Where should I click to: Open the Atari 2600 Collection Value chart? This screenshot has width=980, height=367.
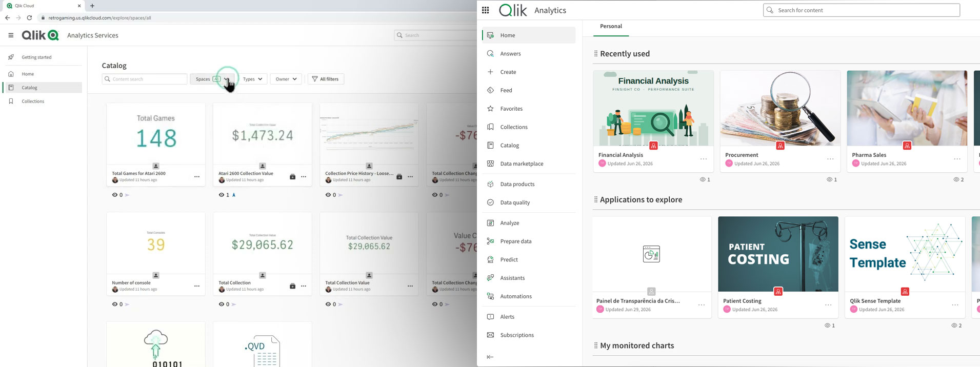[263, 133]
